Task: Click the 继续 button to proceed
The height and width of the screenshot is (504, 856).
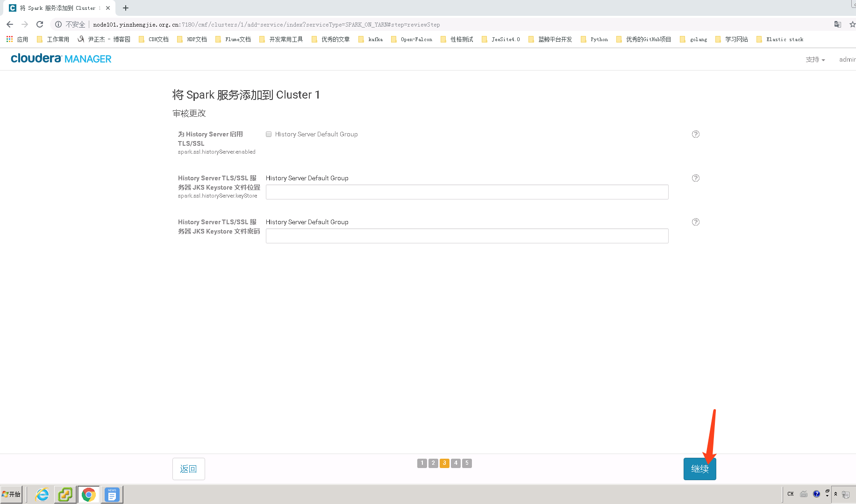Action: (699, 469)
